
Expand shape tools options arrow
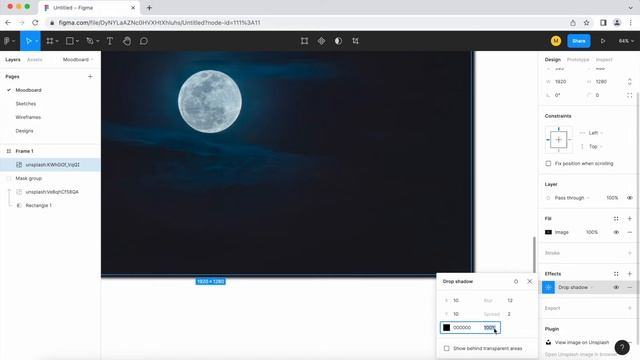[77, 41]
